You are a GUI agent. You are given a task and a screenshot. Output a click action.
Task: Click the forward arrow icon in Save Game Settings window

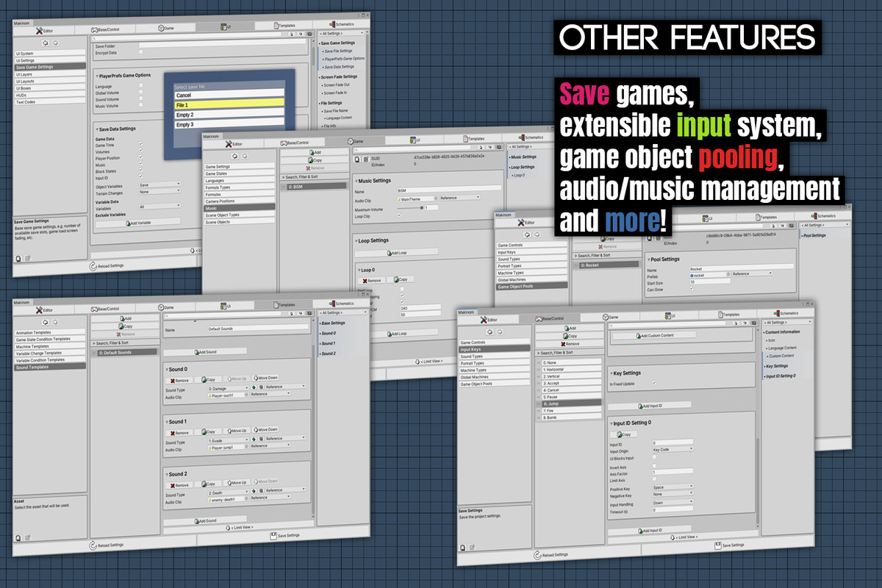coord(57,43)
